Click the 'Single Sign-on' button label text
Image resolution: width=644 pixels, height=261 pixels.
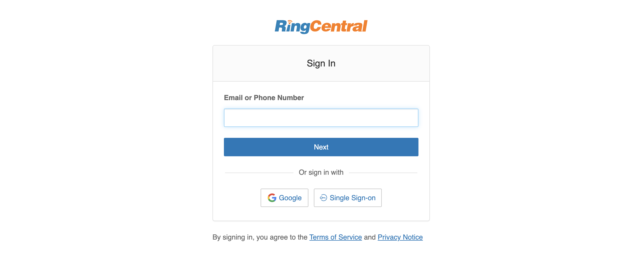[x=352, y=198]
